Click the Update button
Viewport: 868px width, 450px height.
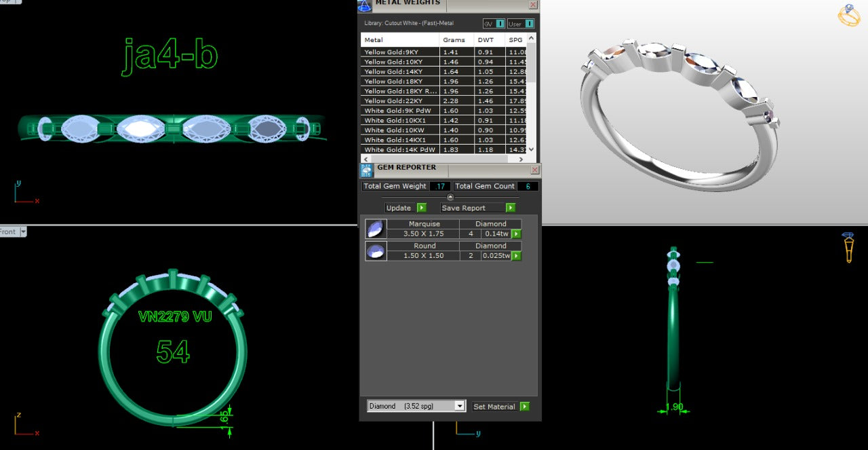(x=399, y=208)
